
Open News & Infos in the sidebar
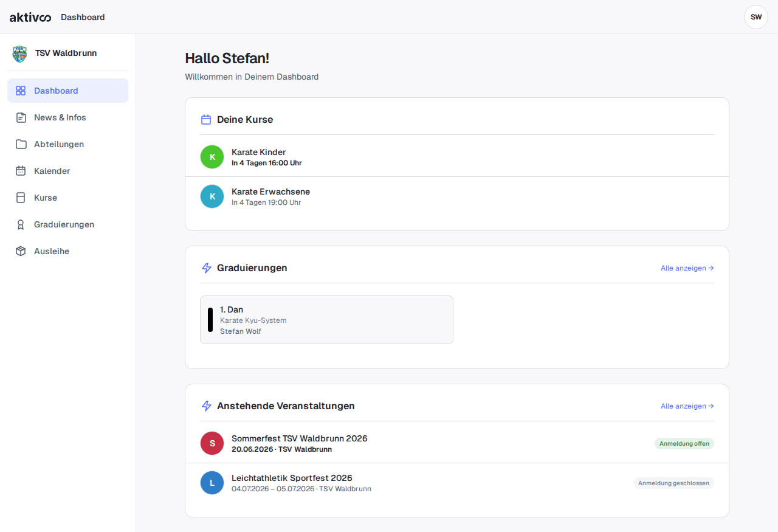point(67,117)
